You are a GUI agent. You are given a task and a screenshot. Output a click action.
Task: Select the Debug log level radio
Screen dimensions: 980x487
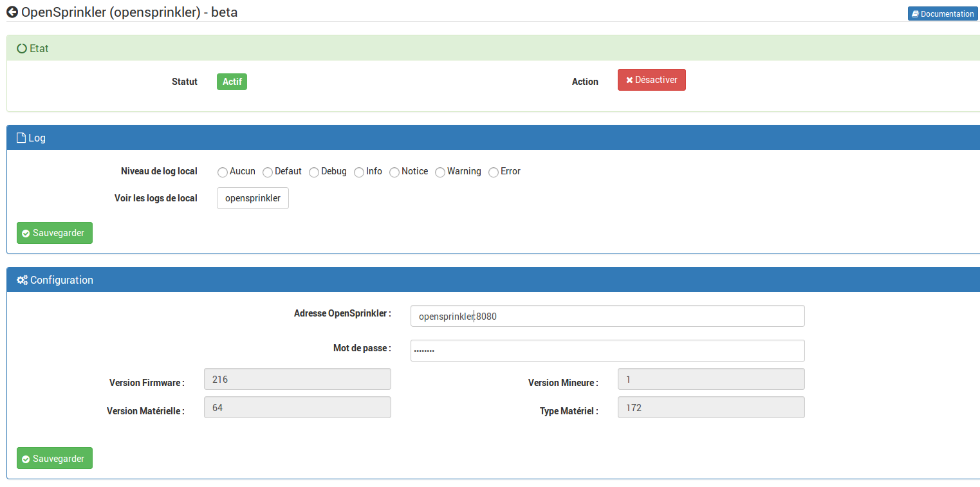point(314,172)
